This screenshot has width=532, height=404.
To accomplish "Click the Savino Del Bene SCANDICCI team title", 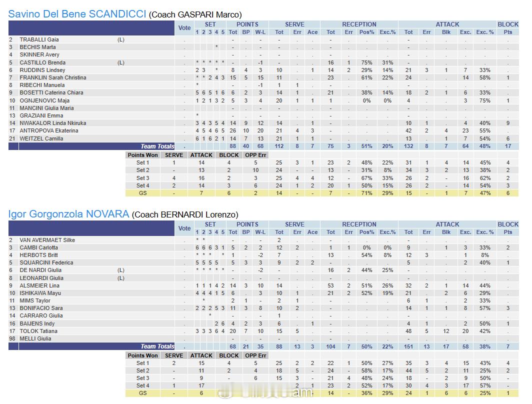I will (x=77, y=14).
